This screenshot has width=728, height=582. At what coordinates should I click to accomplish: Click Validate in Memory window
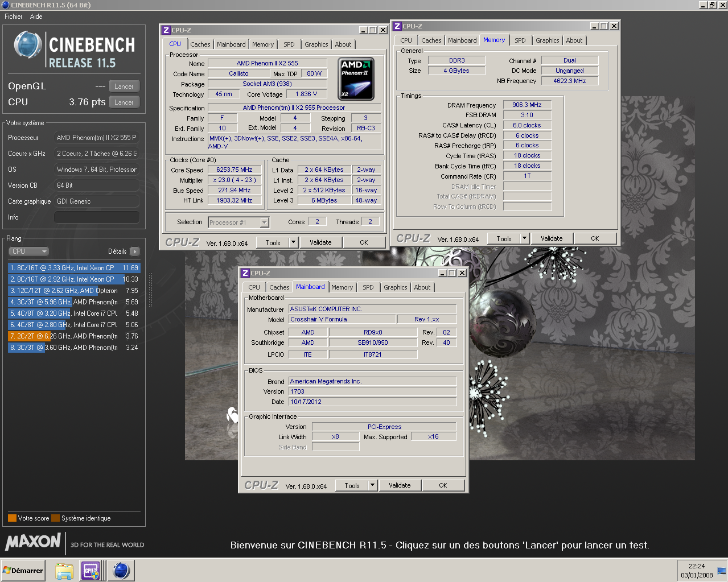point(552,238)
